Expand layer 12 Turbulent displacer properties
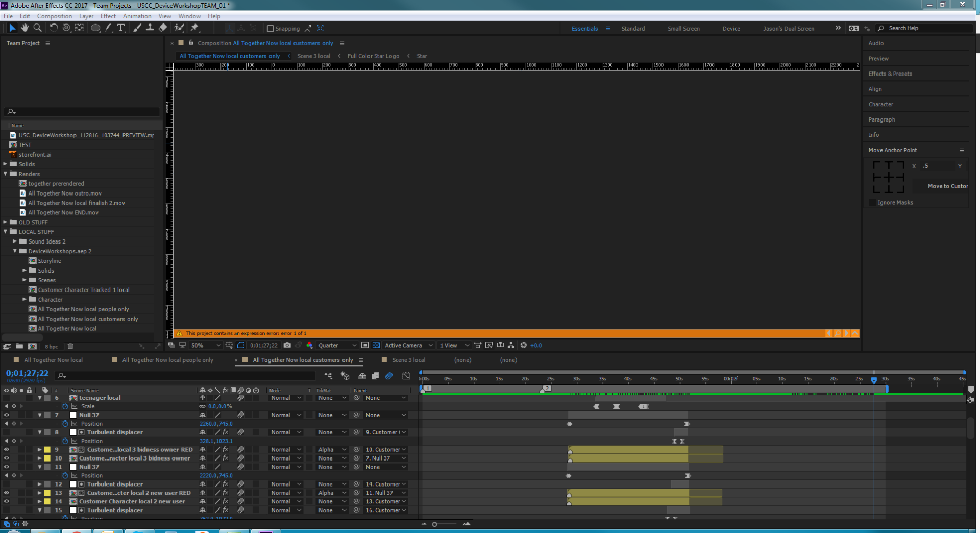 click(x=39, y=484)
